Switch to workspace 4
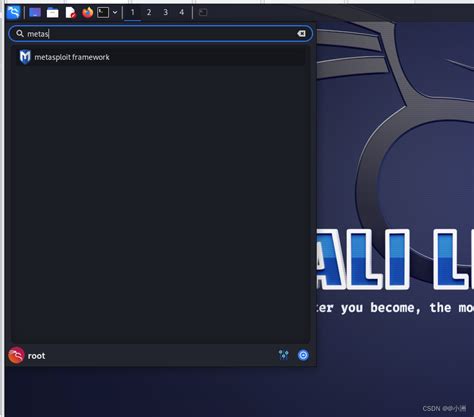Image resolution: width=474 pixels, height=417 pixels. pyautogui.click(x=182, y=13)
